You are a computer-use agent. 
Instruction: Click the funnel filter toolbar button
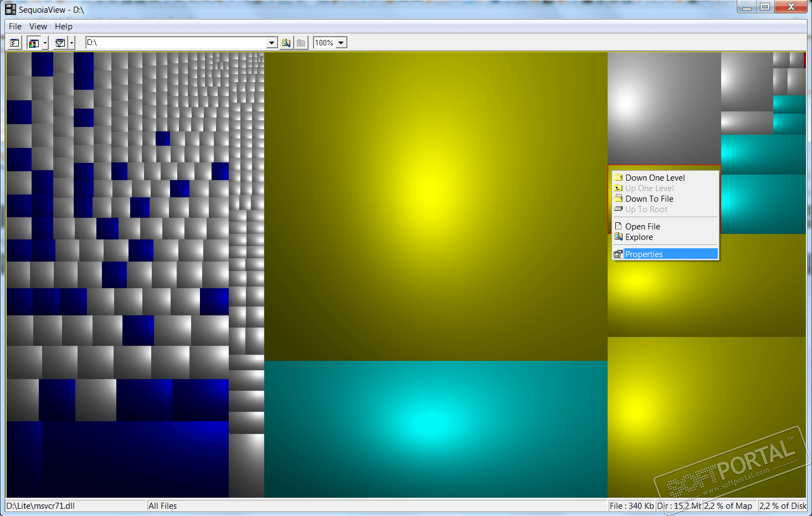(x=60, y=43)
